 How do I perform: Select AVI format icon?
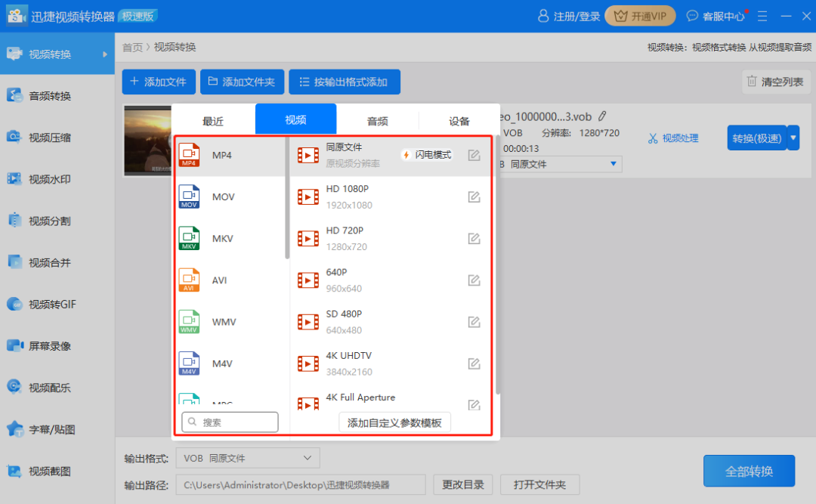pos(189,280)
